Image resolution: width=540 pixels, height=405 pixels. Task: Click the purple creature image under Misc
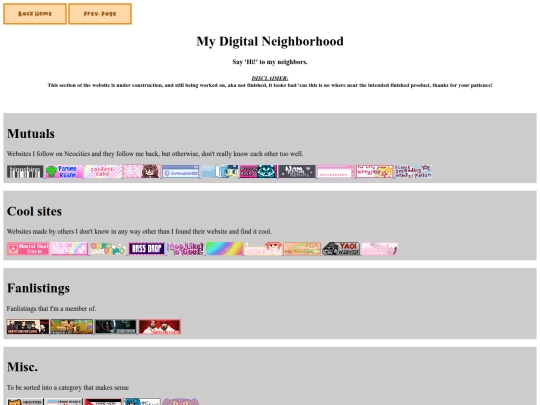click(x=180, y=402)
